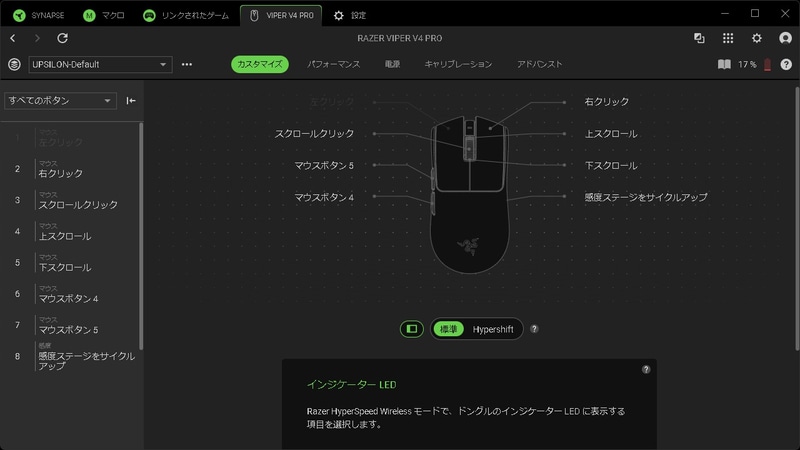Click 感度ステージをサイクルアップ label on diagram
This screenshot has height=450, width=800.
(646, 197)
